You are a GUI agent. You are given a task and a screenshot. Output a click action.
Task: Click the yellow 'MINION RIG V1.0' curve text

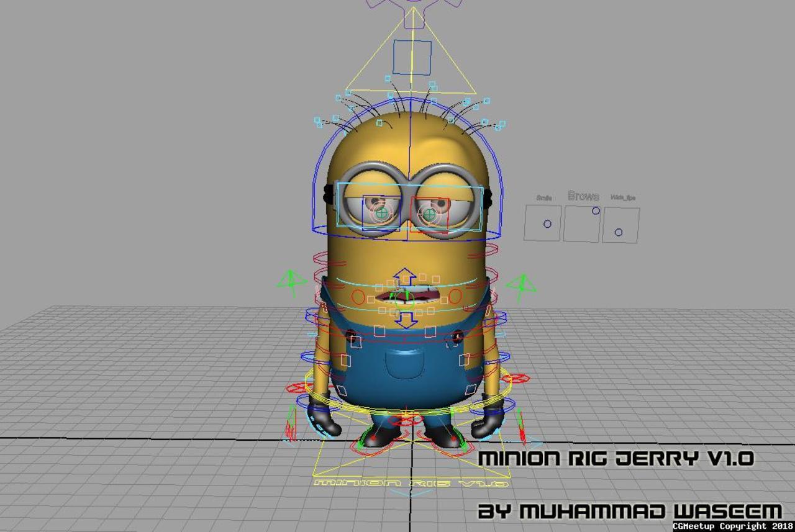click(412, 482)
